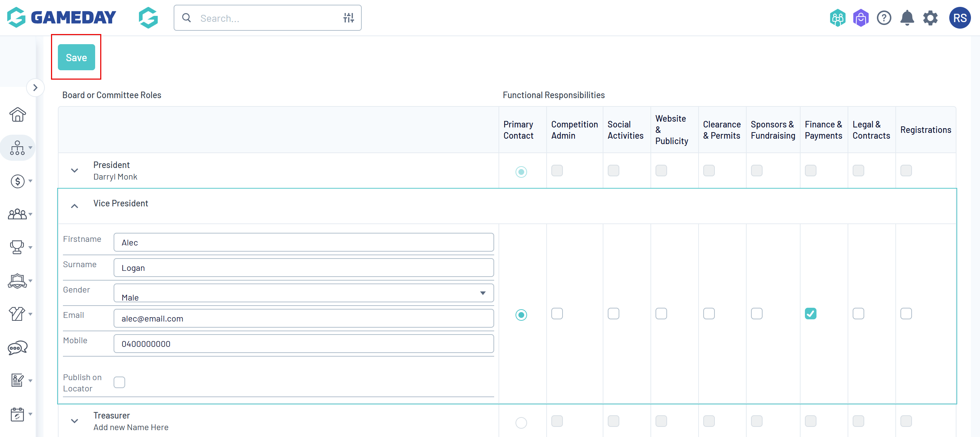The width and height of the screenshot is (980, 437).
Task: Open the Gender dropdown
Action: (x=303, y=293)
